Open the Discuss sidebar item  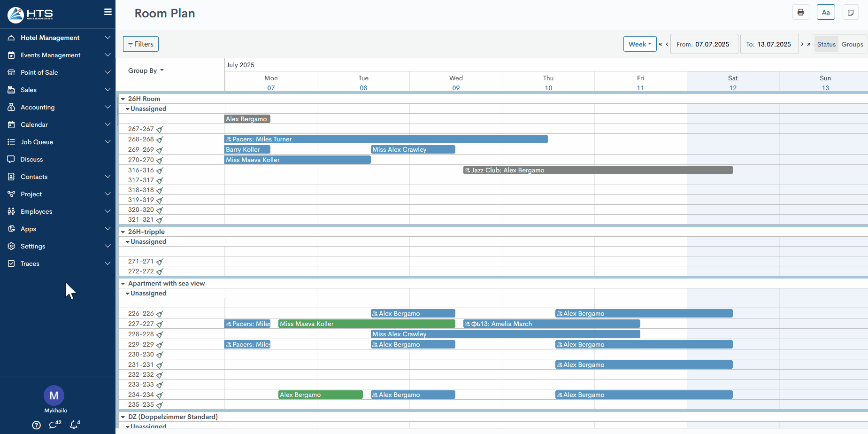coord(31,159)
